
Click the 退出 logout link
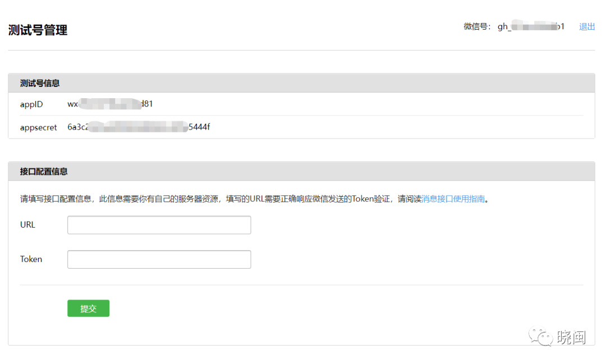click(x=587, y=26)
